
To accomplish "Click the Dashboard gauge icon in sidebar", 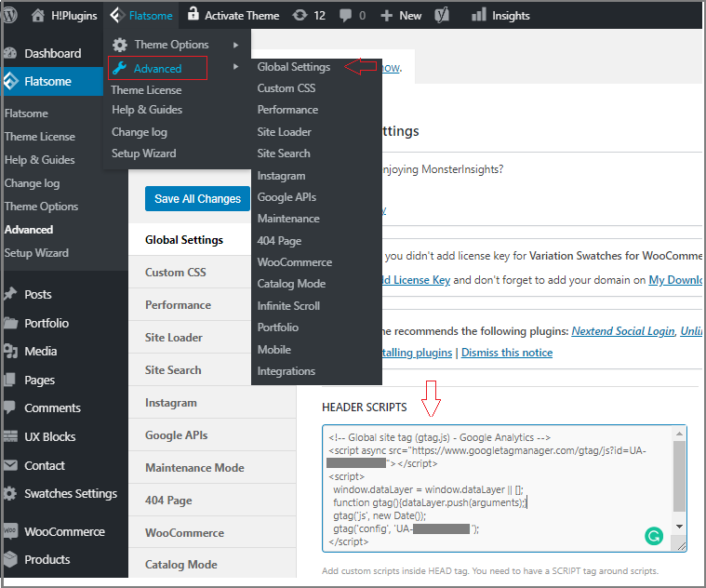I will point(10,53).
